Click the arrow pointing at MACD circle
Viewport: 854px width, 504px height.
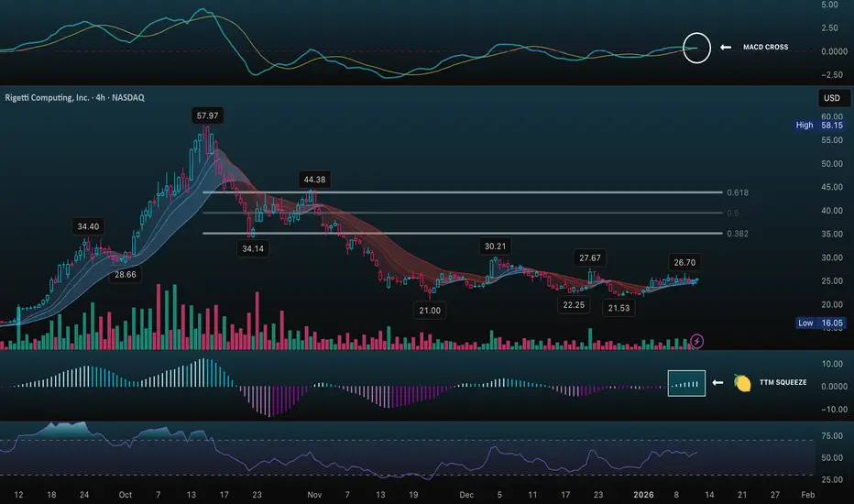pos(726,48)
